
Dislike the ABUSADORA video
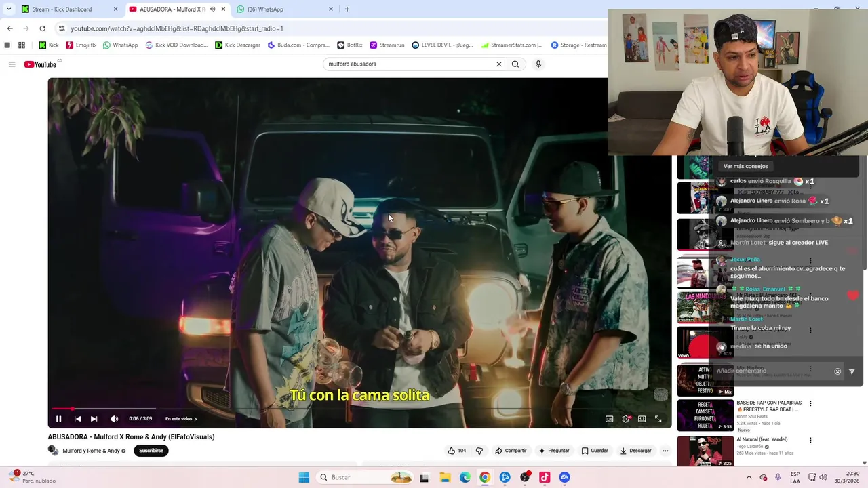coord(479,451)
